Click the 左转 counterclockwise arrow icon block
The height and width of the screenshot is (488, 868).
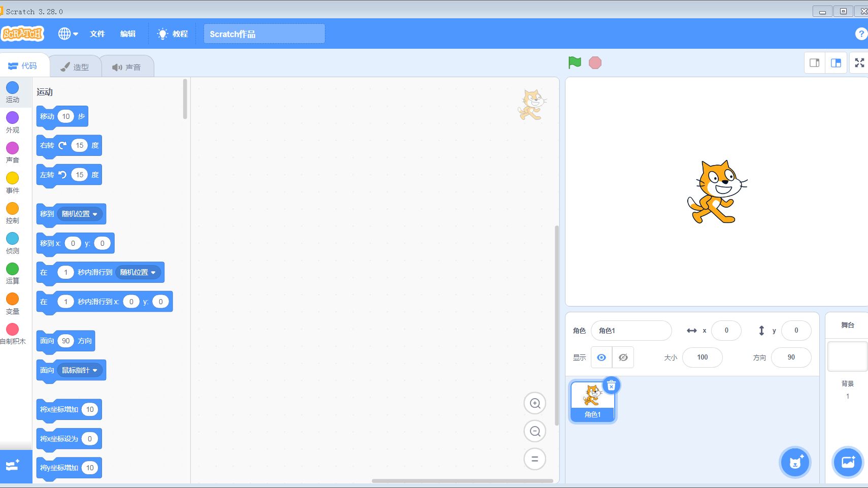pyautogui.click(x=62, y=175)
